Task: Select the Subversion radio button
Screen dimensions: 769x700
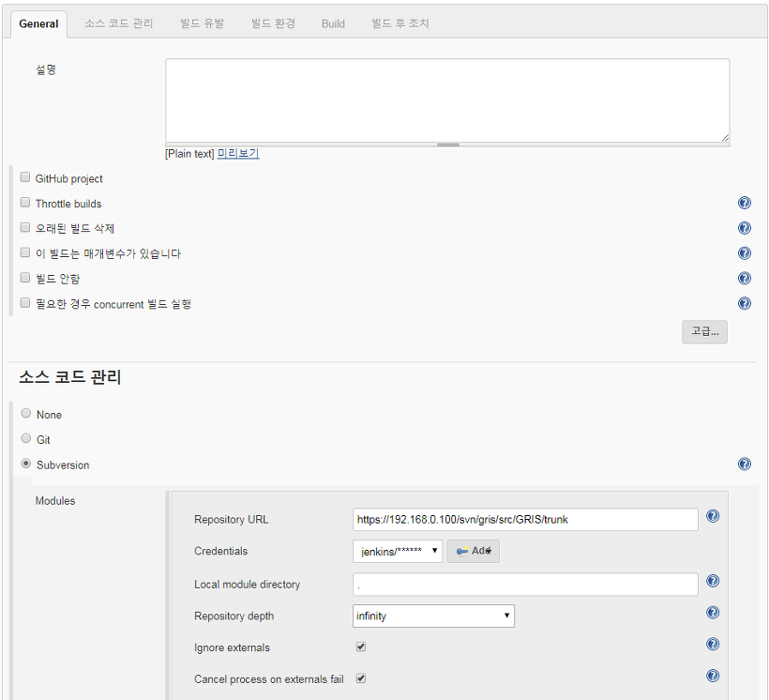Action: pos(26,464)
